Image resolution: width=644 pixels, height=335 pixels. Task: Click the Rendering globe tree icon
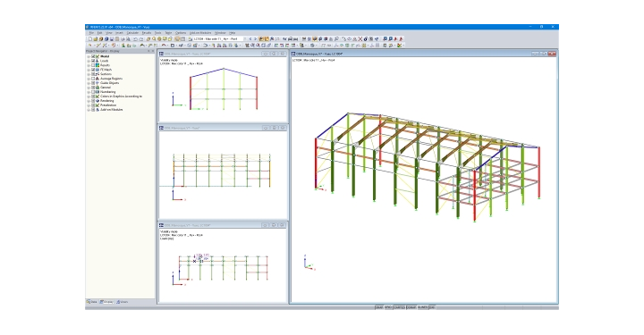[97, 100]
